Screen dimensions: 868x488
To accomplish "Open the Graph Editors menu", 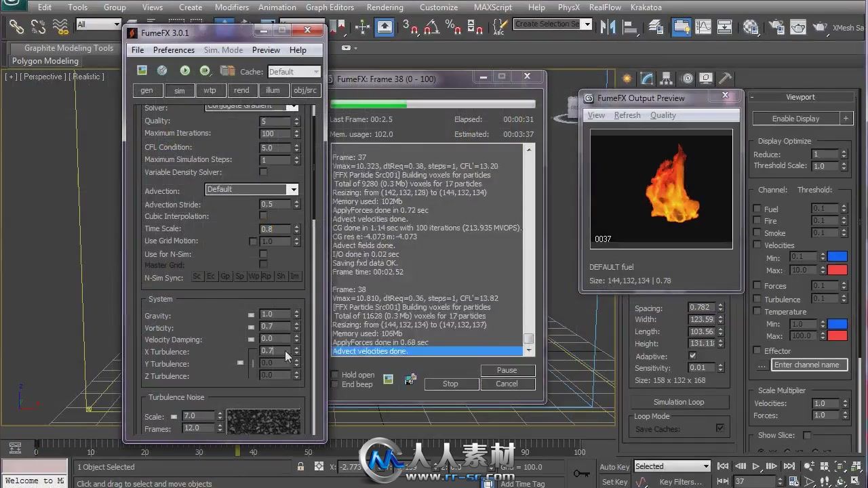I will pos(330,7).
